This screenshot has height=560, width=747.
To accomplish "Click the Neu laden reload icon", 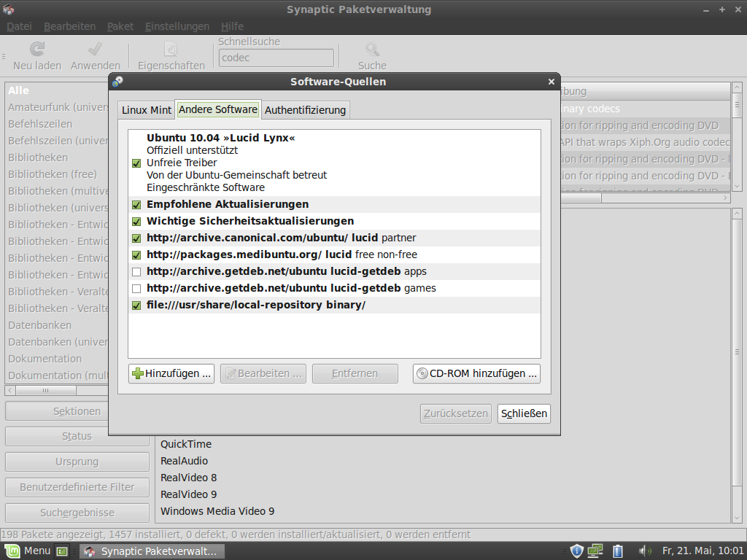I will 36,50.
